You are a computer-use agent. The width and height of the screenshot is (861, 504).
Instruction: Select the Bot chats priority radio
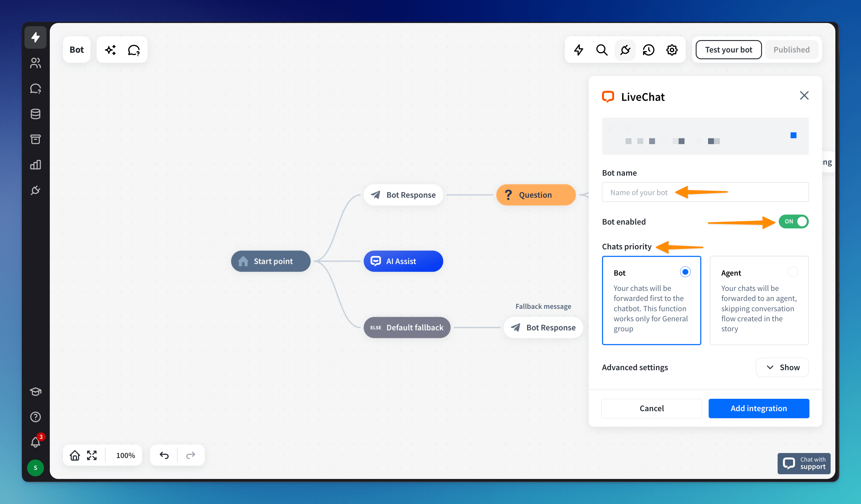[x=685, y=272]
